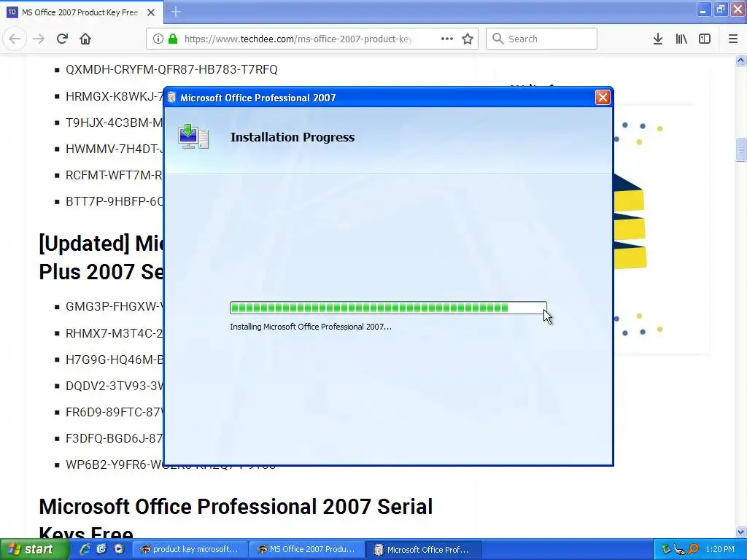Switch to Microsoft Office Prof... taskbar button
Image resolution: width=747 pixels, height=560 pixels.
pyautogui.click(x=424, y=550)
